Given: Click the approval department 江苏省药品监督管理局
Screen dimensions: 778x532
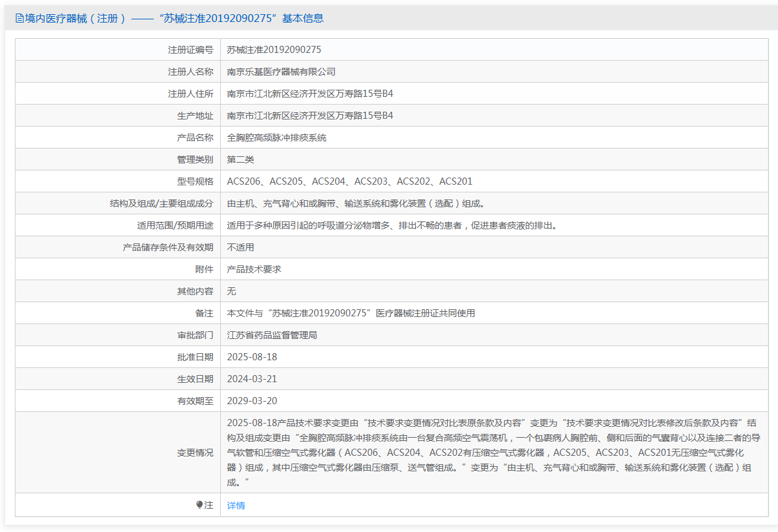Looking at the screenshot, I should 272,335.
